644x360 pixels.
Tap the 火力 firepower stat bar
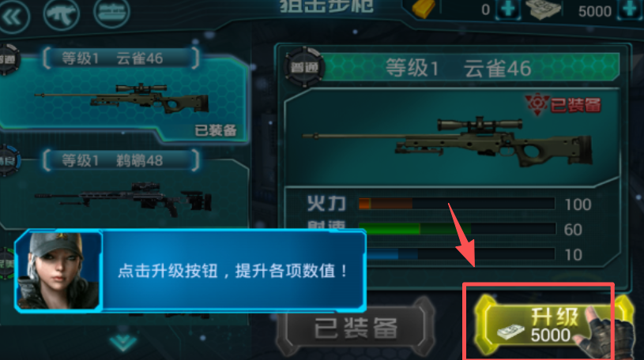457,204
